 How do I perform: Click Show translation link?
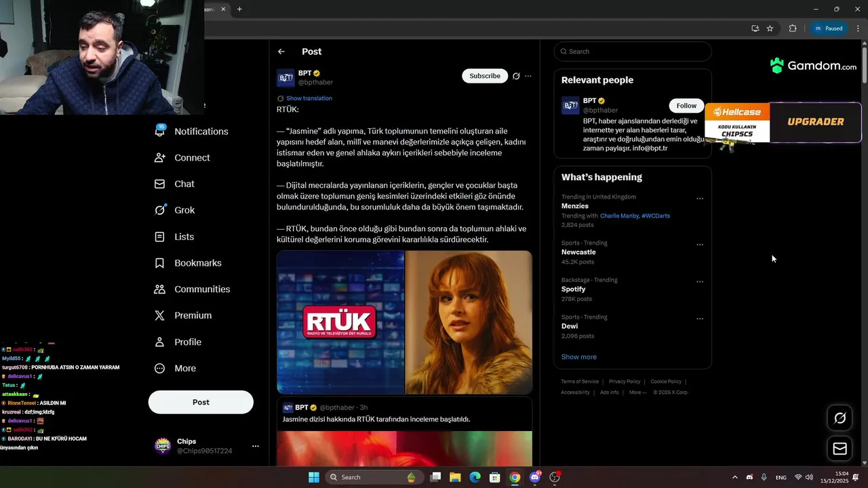pos(309,98)
